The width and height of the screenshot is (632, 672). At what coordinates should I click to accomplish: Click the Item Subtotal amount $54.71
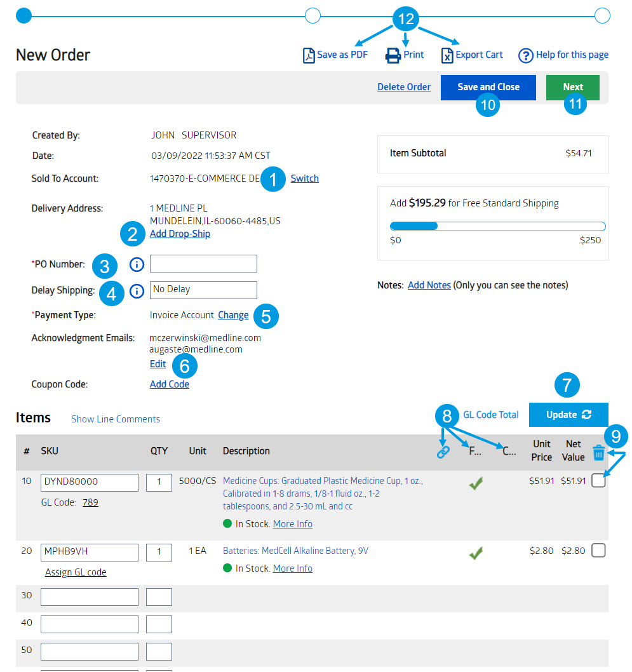(x=579, y=154)
